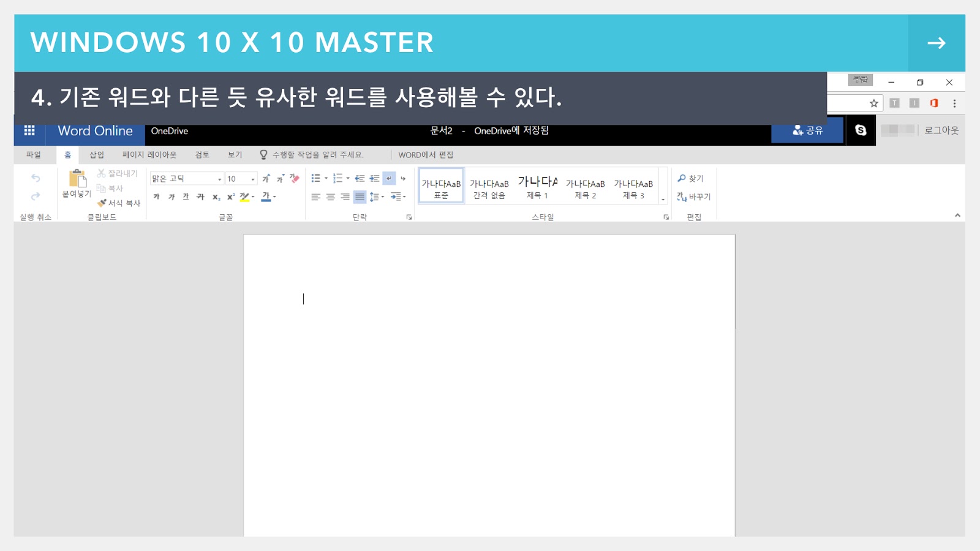Switch to the 보기 tab
980x551 pixels.
[235, 155]
